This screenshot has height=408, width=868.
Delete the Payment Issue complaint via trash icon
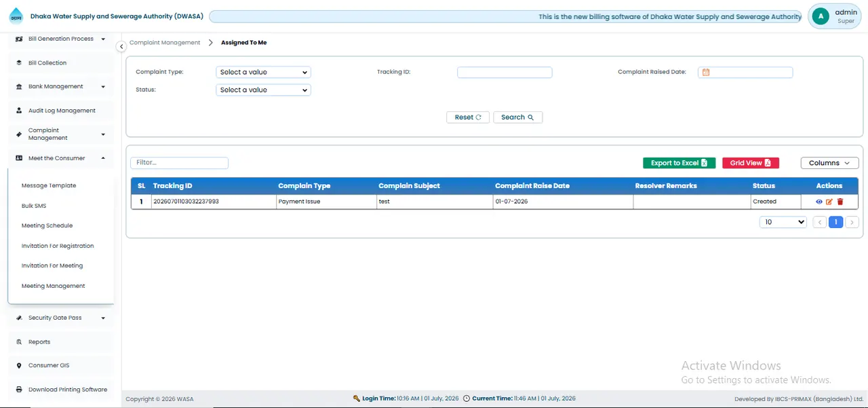[x=840, y=202]
